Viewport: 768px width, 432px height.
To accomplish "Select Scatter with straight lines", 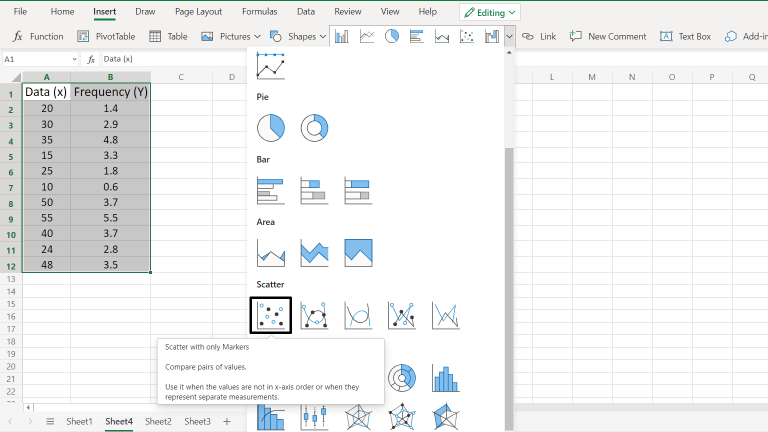I will click(x=446, y=315).
